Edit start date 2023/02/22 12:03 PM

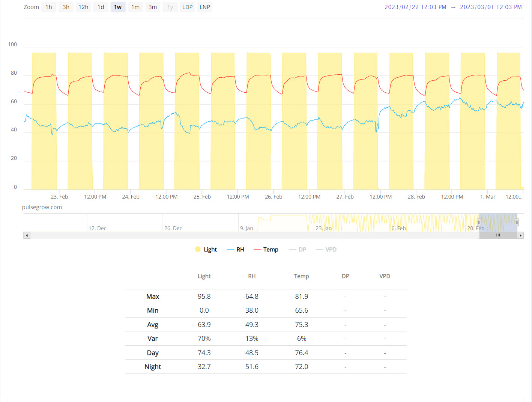[x=415, y=7]
